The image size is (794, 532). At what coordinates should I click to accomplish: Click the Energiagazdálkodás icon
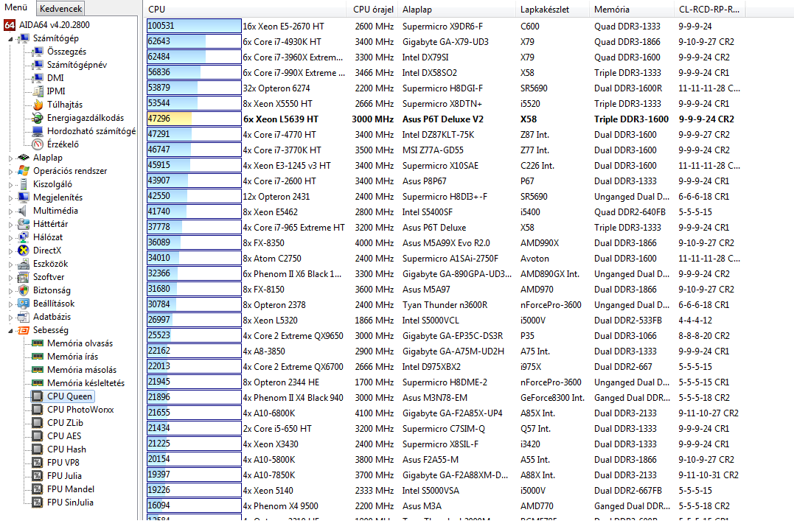[38, 118]
